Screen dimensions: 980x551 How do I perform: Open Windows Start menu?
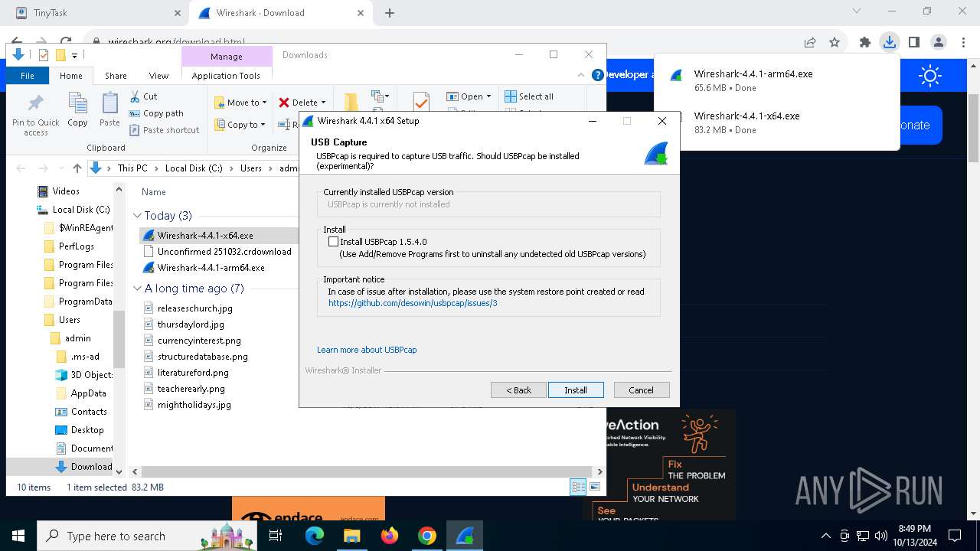point(18,536)
